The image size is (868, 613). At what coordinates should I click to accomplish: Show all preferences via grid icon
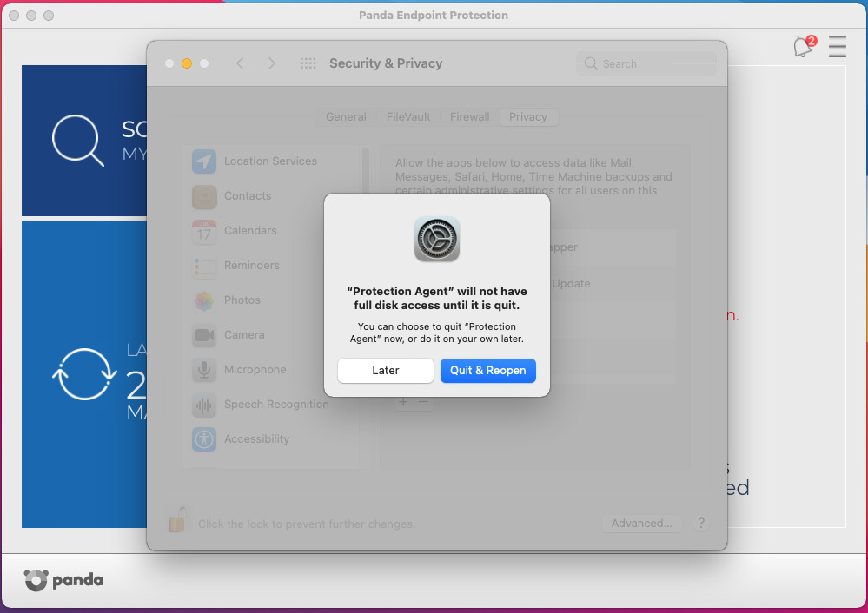tap(308, 63)
